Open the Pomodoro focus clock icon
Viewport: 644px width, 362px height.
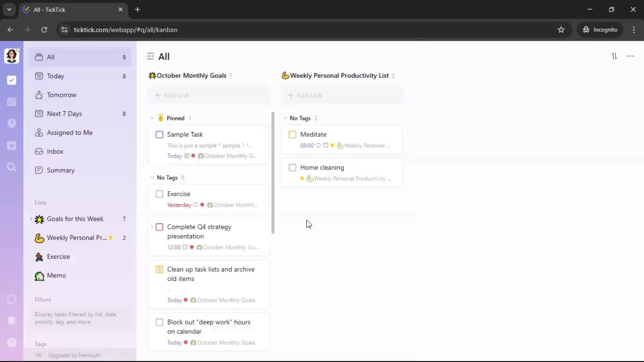[12, 123]
